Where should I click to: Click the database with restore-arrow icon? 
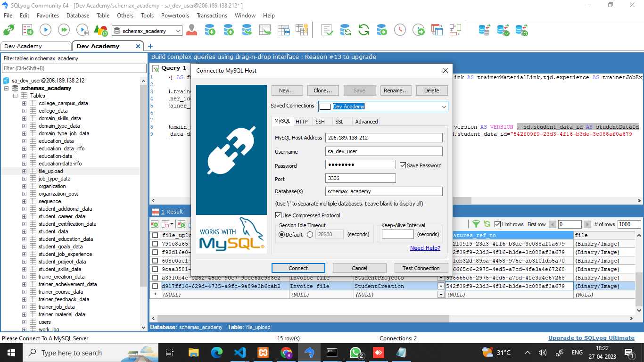click(x=521, y=31)
